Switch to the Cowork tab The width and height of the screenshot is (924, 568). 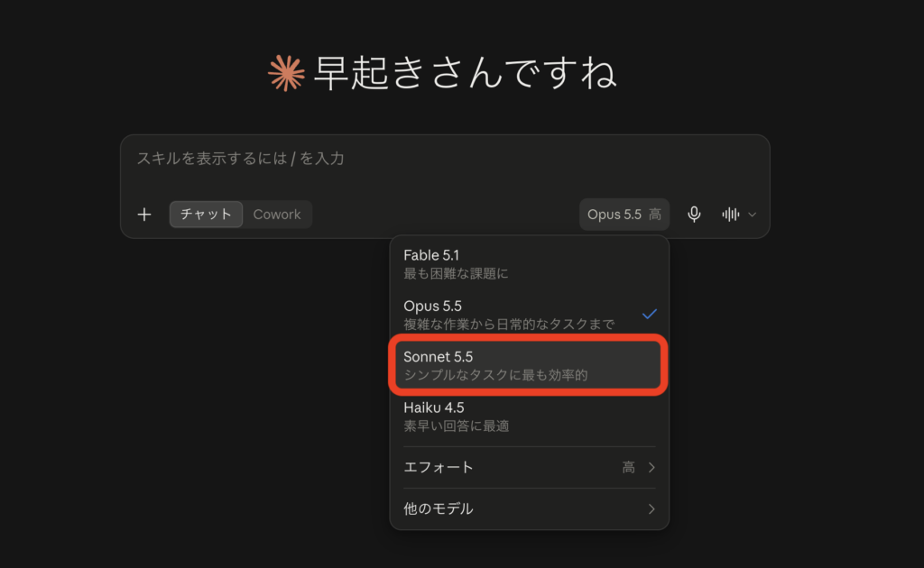point(277,215)
